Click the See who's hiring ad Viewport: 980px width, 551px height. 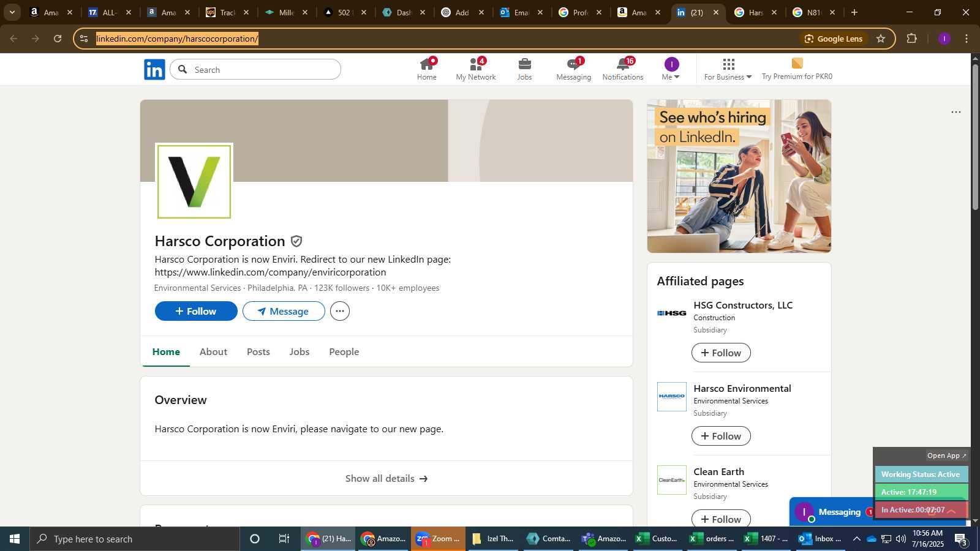coord(739,176)
